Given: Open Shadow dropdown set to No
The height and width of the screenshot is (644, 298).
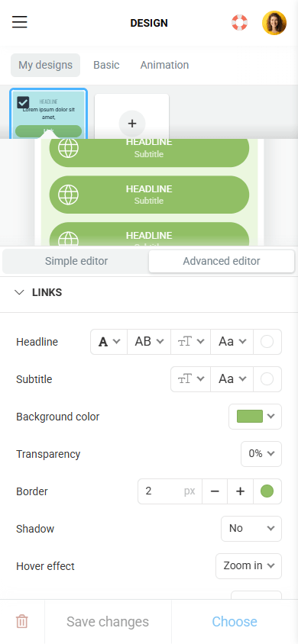Looking at the screenshot, I should click(x=251, y=529).
